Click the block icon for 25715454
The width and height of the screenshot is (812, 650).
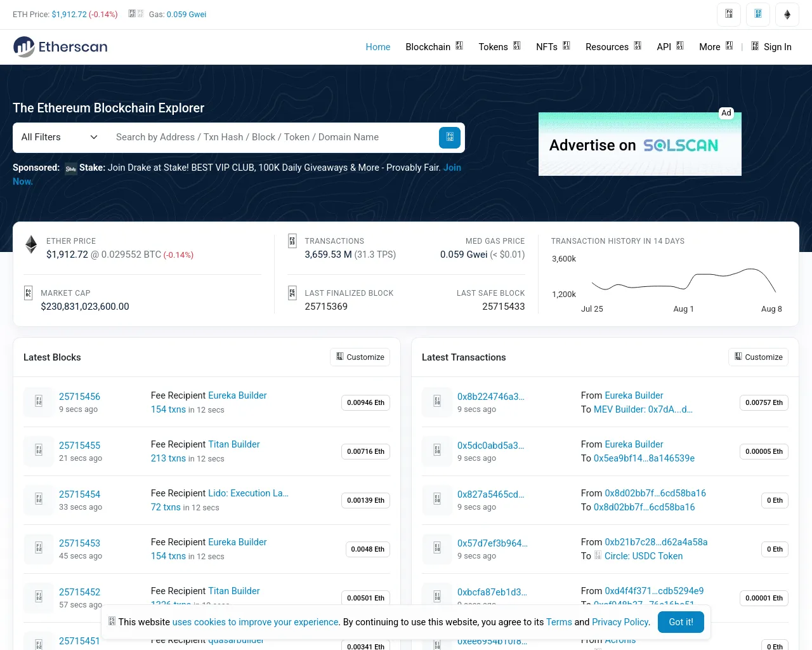point(39,500)
